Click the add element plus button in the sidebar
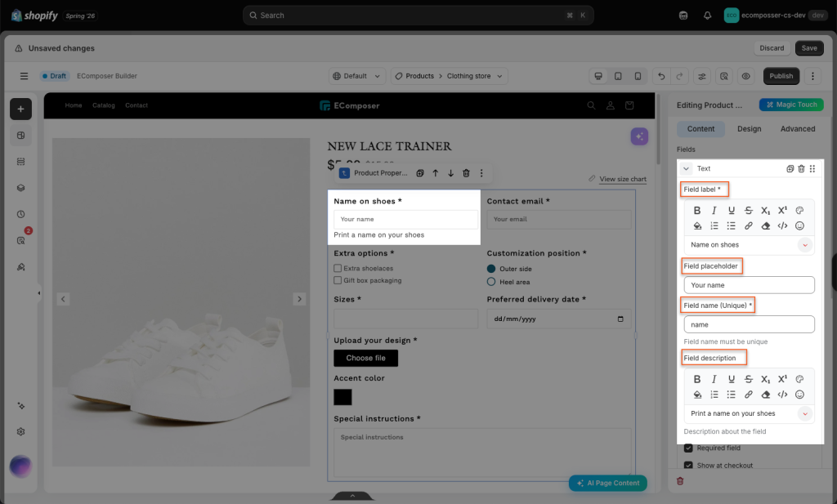Viewport: 837px width, 504px height. (20, 109)
